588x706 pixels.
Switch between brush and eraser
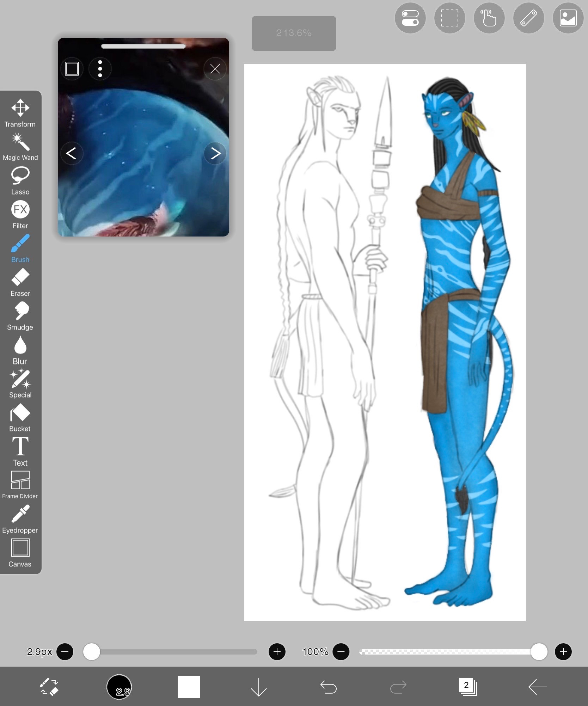pyautogui.click(x=49, y=687)
